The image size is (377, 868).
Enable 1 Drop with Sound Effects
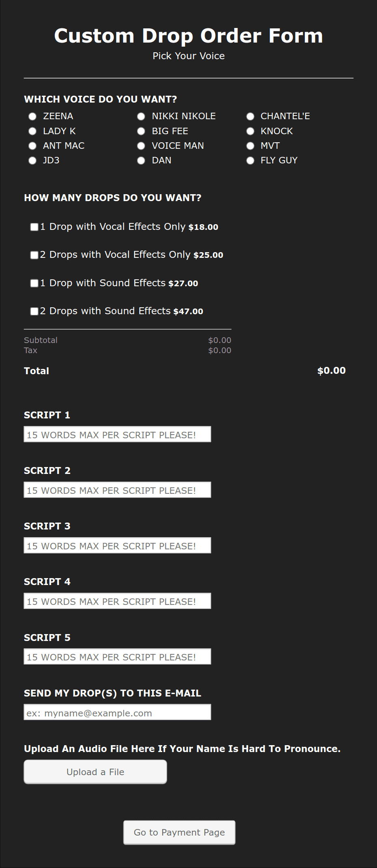34,283
